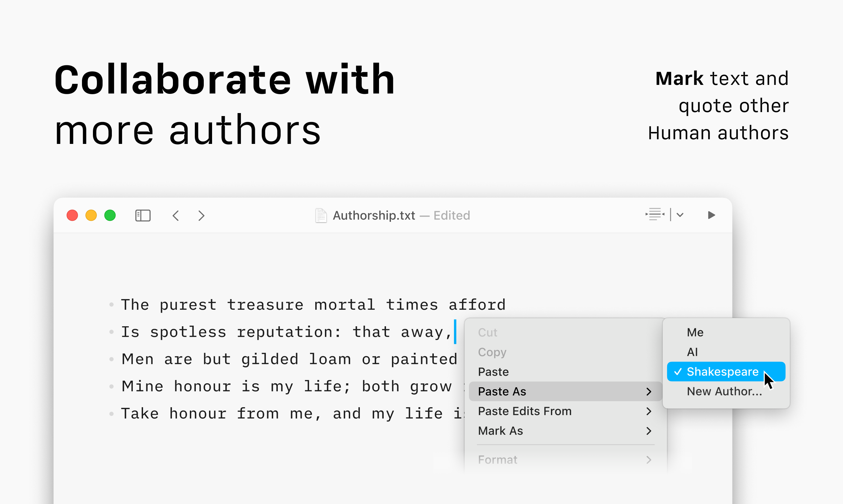The image size is (843, 504).
Task: Toggle the sidebar panel icon
Action: 143,215
